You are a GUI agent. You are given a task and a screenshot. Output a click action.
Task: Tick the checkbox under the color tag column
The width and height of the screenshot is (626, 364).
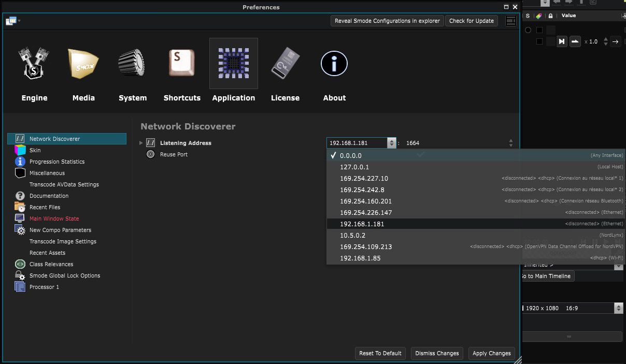tap(539, 30)
